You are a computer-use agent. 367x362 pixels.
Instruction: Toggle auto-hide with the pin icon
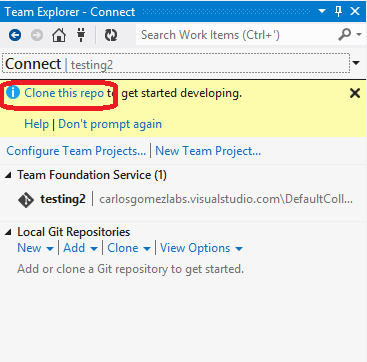[338, 12]
